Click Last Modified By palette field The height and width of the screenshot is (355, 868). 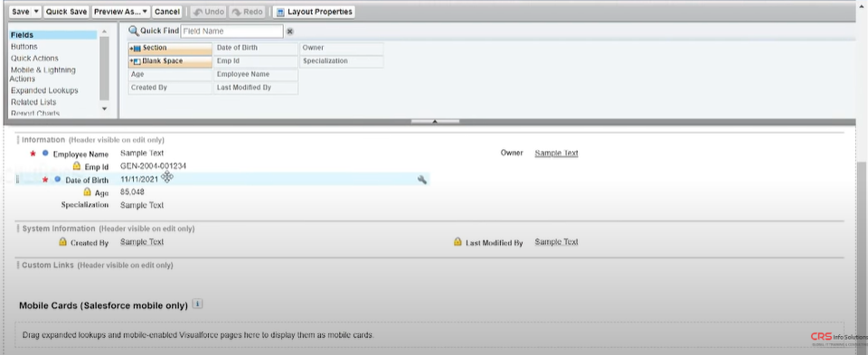click(x=256, y=88)
